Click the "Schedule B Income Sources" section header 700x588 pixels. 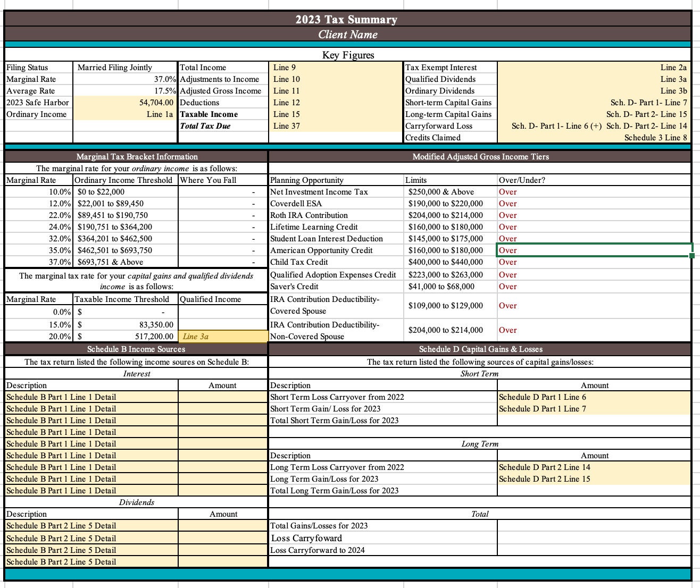coord(137,349)
